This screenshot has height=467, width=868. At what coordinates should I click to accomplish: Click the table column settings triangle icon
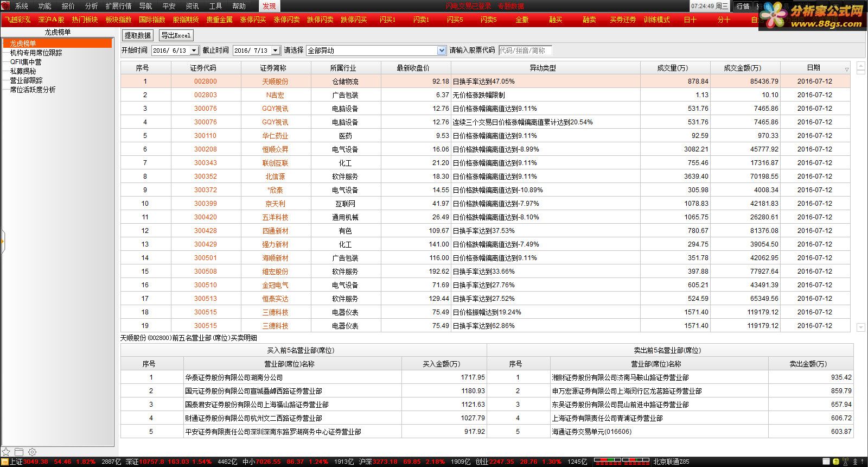pos(846,70)
